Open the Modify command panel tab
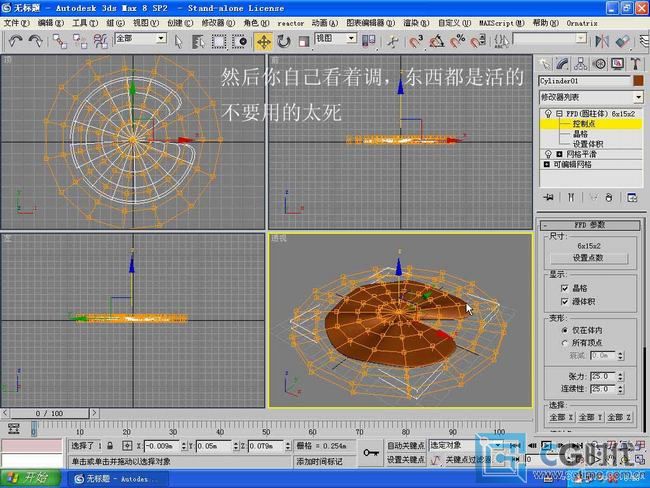This screenshot has width=650, height=488. [x=562, y=64]
